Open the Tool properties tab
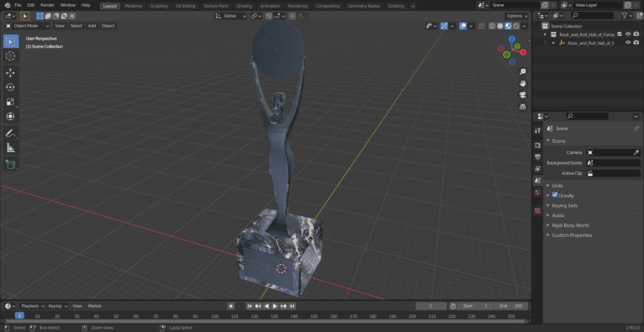The width and height of the screenshot is (644, 332). (x=537, y=130)
